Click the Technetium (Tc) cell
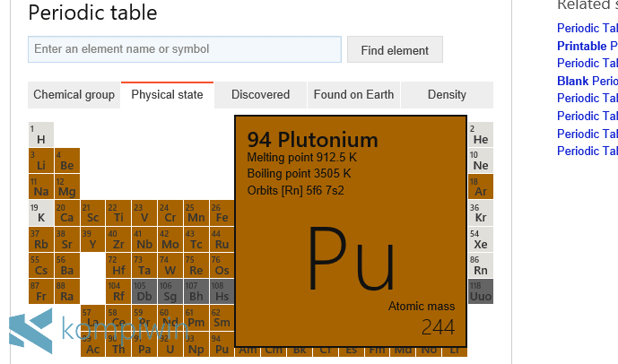This screenshot has height=364, width=618. (196, 239)
